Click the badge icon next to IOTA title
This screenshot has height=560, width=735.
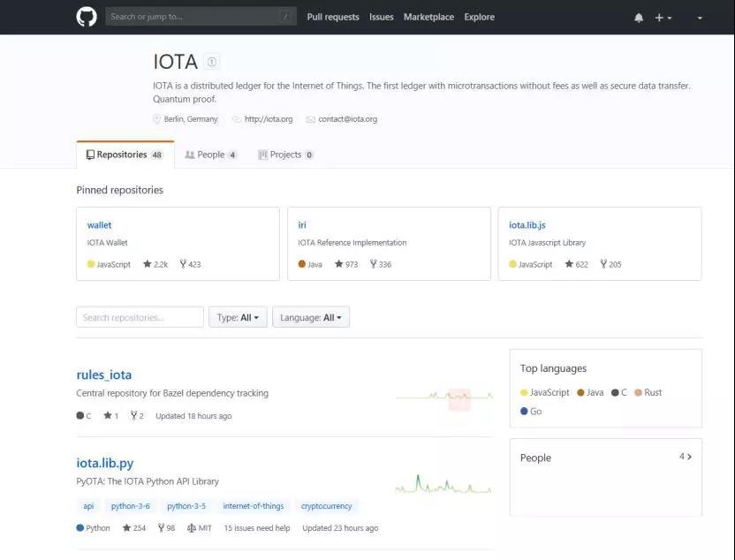pos(212,62)
